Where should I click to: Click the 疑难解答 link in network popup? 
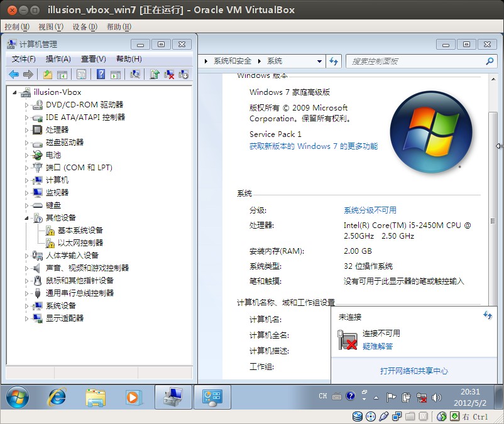pos(378,346)
